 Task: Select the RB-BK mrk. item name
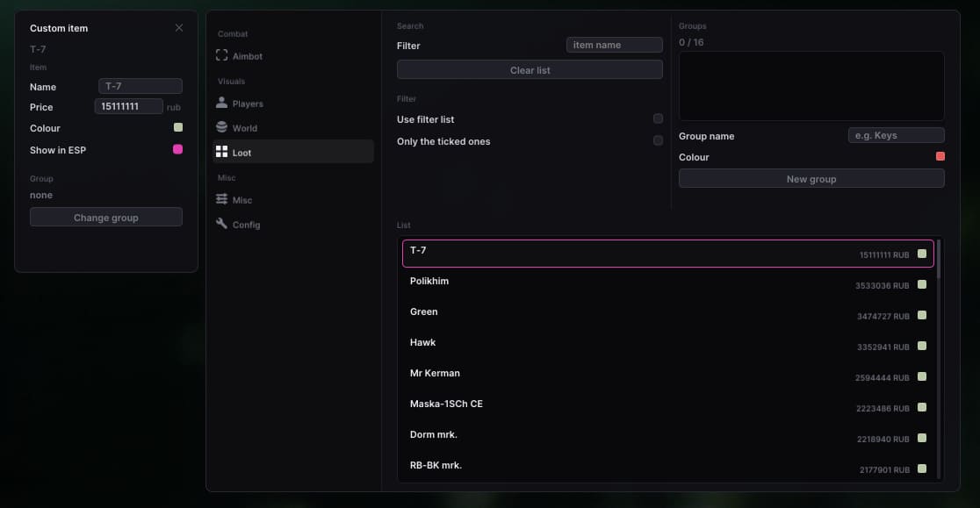pyautogui.click(x=436, y=465)
